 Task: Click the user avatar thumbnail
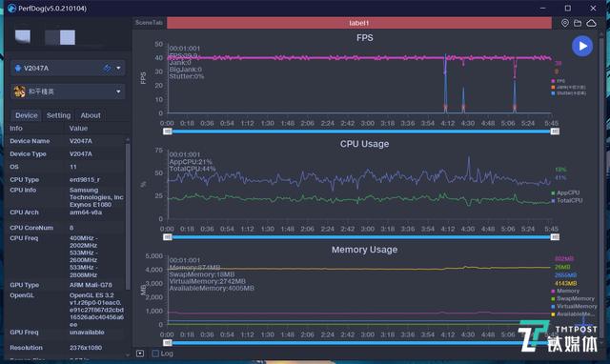tap(23, 36)
